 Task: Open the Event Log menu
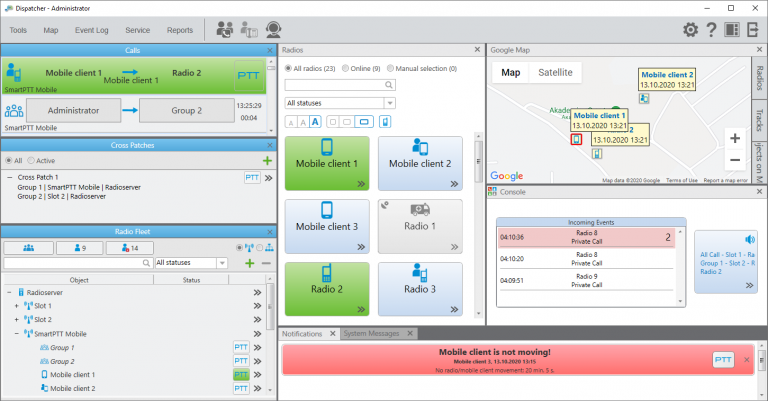coord(92,30)
